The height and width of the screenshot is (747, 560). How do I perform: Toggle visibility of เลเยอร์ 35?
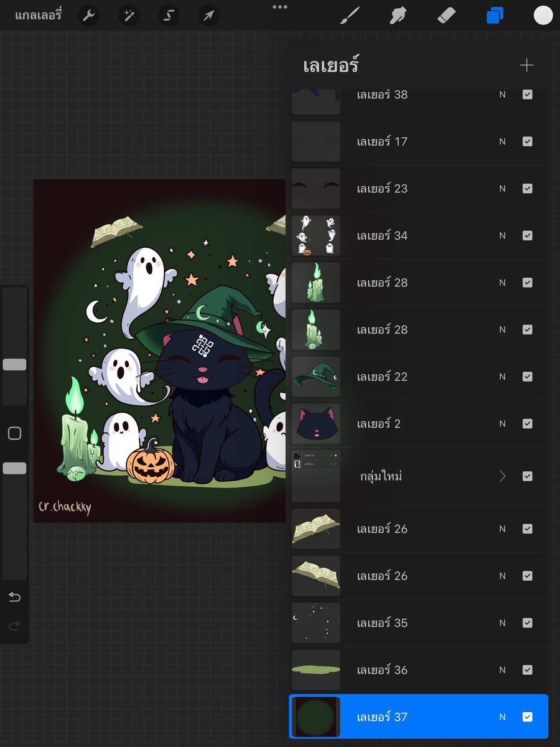(x=527, y=623)
